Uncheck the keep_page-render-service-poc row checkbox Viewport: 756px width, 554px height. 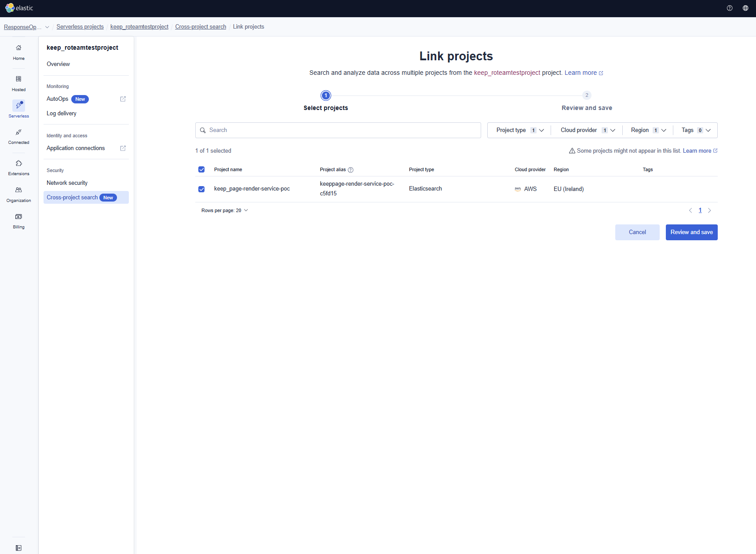[201, 189]
